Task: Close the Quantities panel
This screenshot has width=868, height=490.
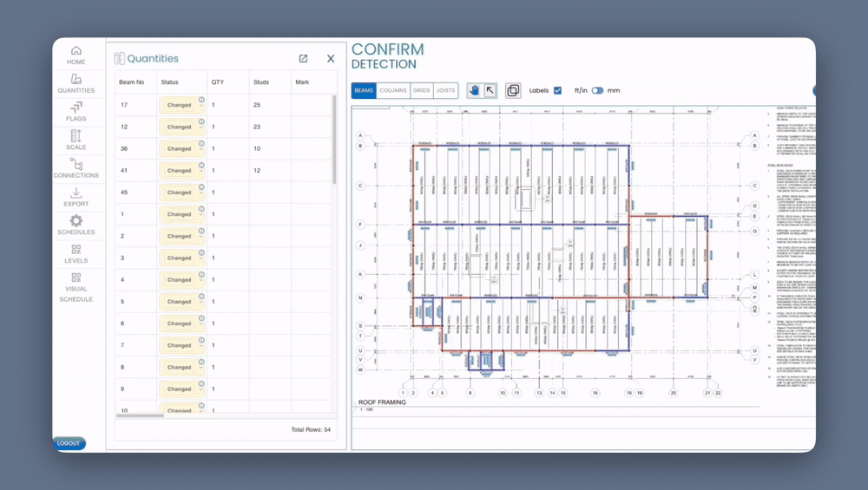Action: [x=331, y=59]
